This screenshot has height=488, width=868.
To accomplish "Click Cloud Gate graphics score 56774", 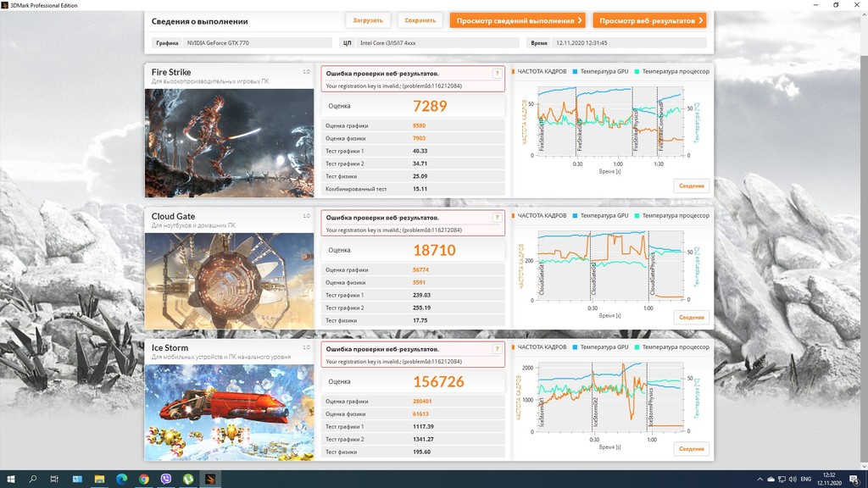I will coord(420,270).
